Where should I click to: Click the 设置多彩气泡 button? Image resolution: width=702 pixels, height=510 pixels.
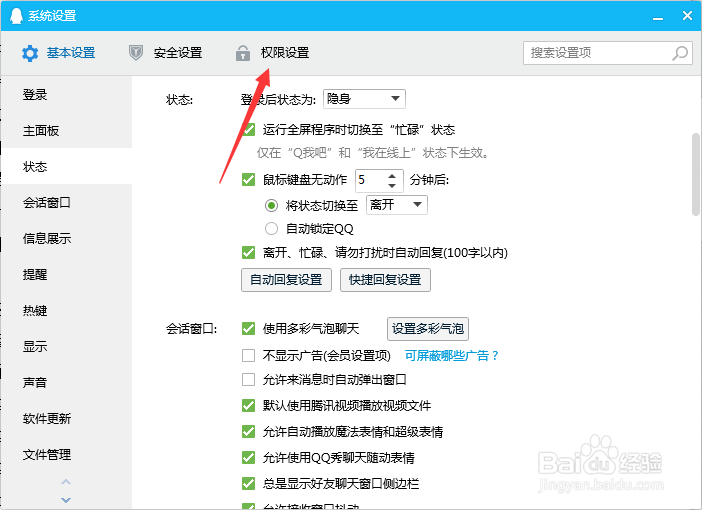click(x=428, y=329)
